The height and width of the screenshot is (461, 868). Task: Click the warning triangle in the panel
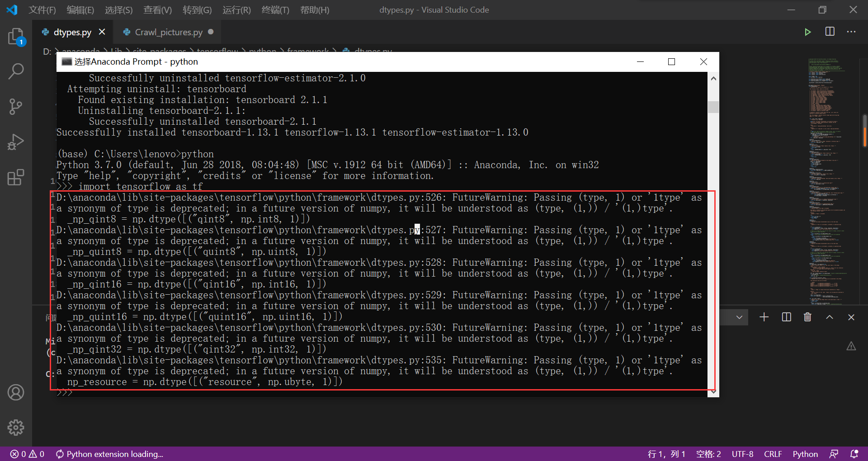pyautogui.click(x=851, y=346)
